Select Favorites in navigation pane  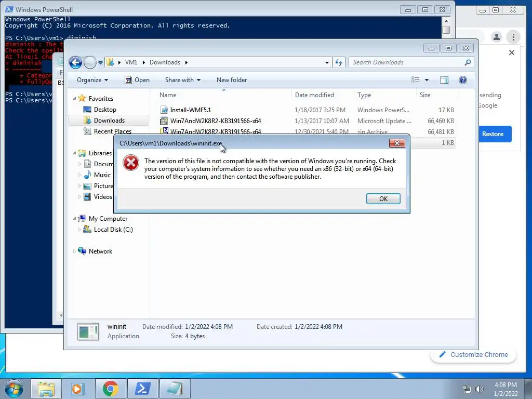(x=101, y=98)
